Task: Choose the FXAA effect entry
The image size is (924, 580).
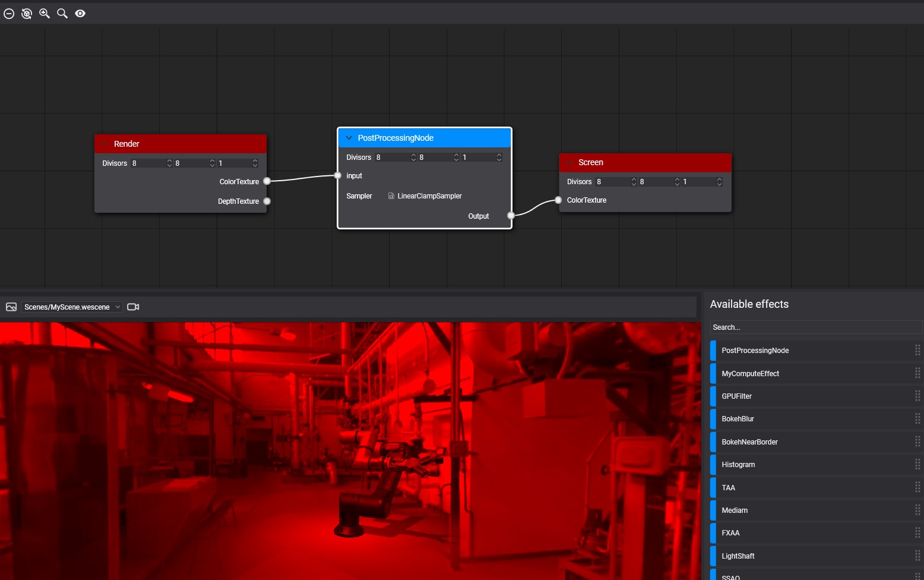Action: pyautogui.click(x=730, y=533)
